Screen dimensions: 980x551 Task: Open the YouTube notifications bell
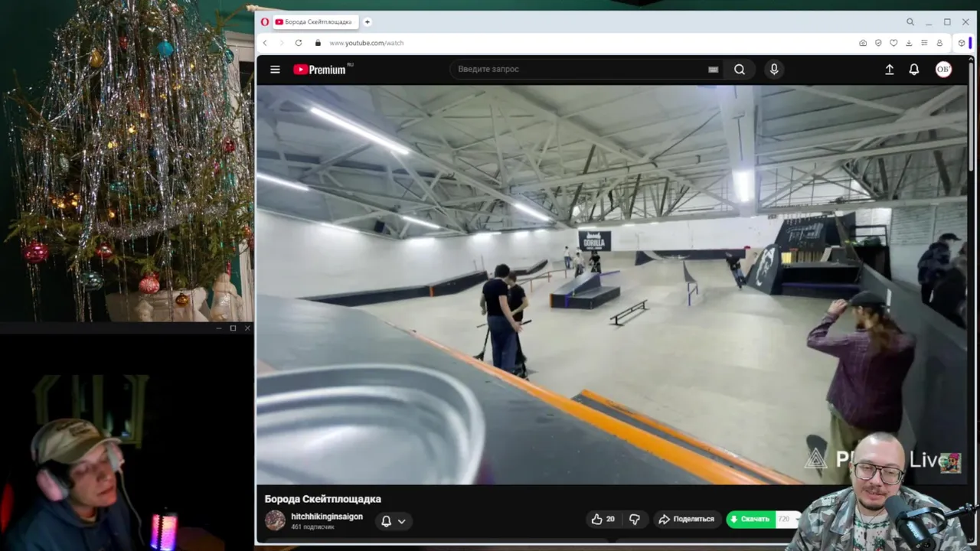(914, 69)
